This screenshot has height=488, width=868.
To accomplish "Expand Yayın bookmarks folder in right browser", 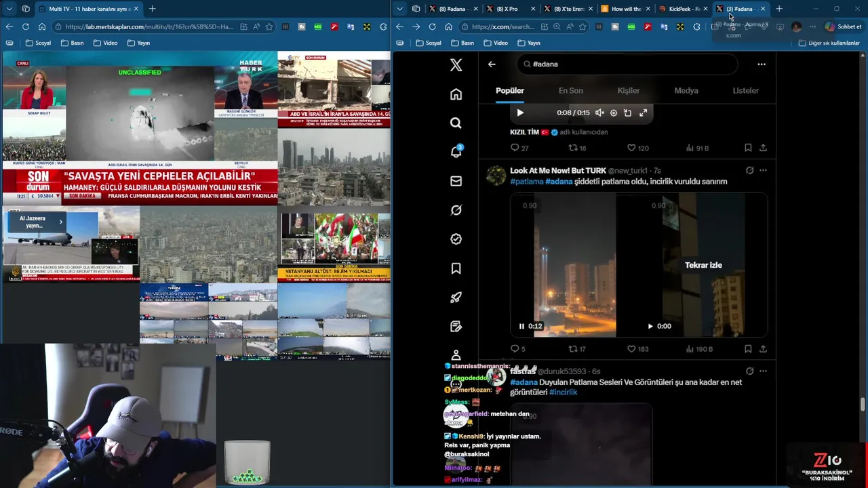I will [528, 43].
